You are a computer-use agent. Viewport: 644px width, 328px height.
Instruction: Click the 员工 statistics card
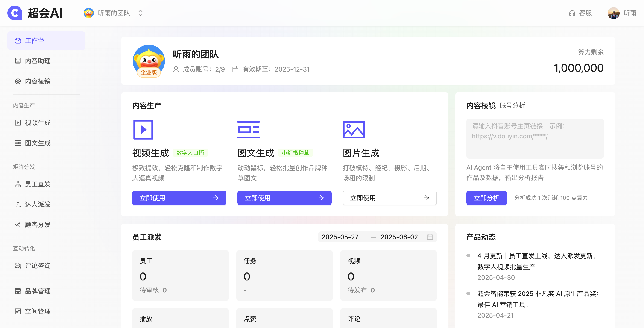coord(181,275)
